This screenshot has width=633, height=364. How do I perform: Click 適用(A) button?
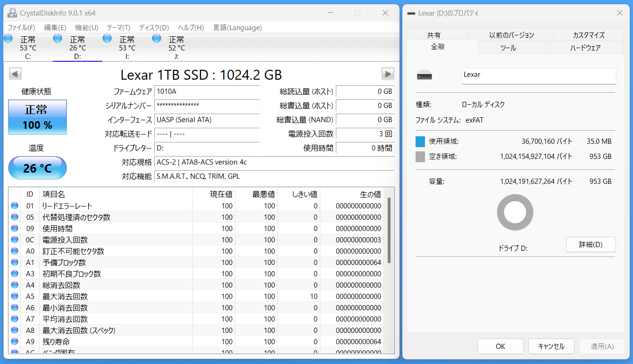[602, 346]
